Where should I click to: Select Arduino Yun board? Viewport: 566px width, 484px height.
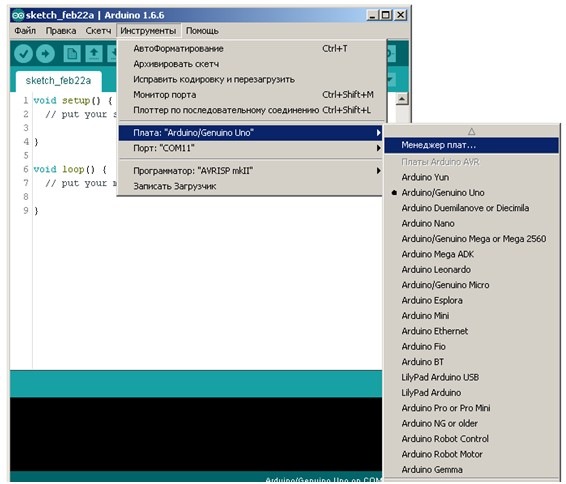click(471, 178)
